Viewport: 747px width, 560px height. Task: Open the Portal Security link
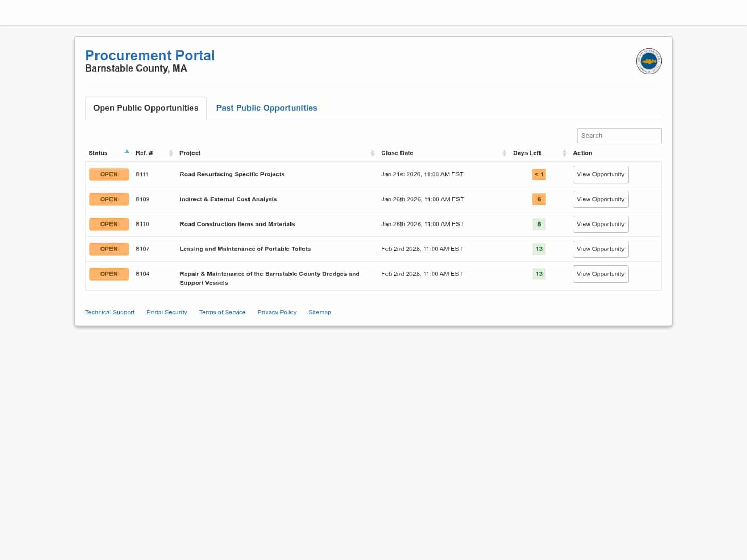tap(167, 312)
